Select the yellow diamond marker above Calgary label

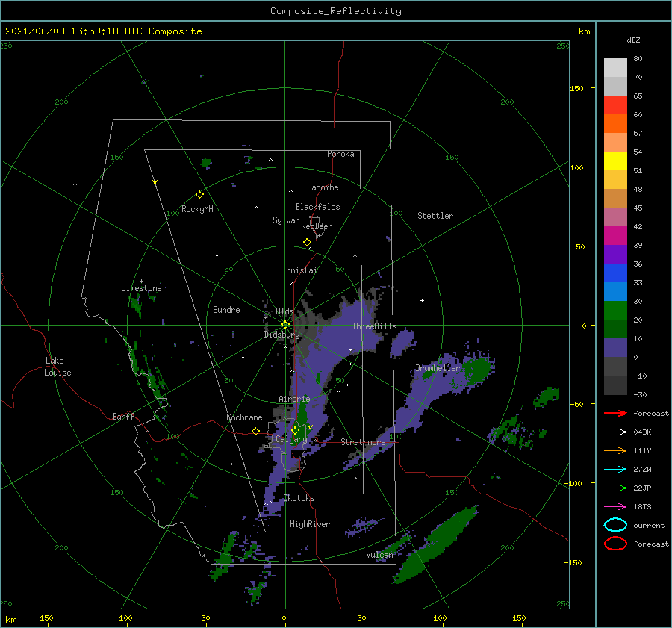295,430
